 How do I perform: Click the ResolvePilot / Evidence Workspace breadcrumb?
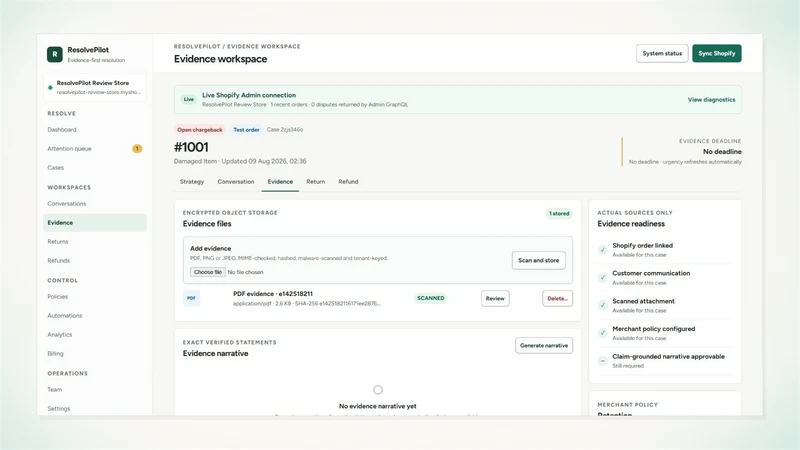[237, 46]
